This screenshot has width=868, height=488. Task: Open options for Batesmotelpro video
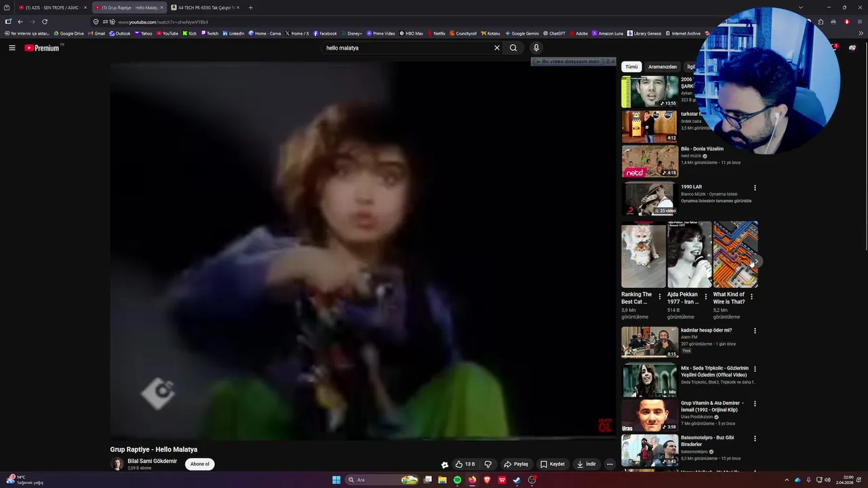755,439
